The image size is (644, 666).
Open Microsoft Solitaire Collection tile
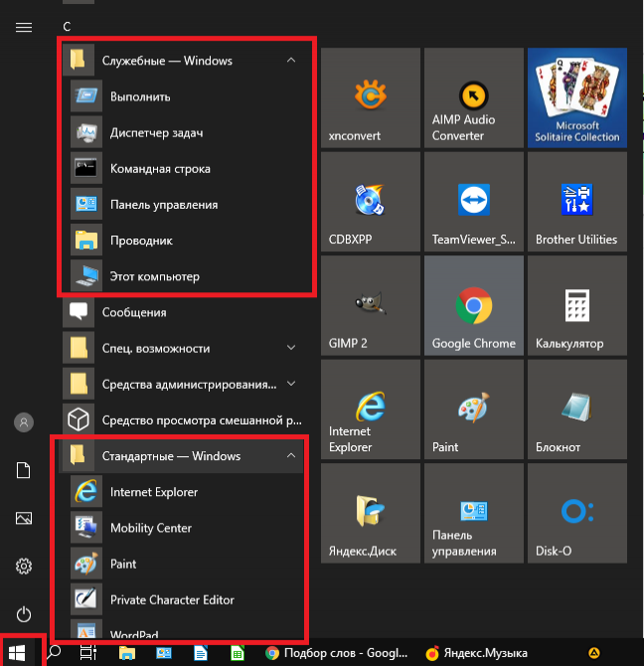point(577,97)
